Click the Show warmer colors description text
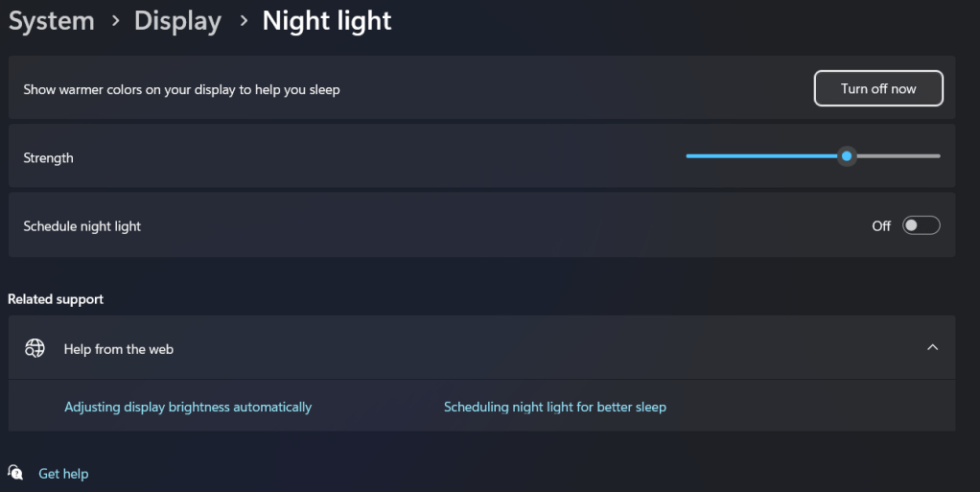Image resolution: width=980 pixels, height=492 pixels. tap(181, 89)
